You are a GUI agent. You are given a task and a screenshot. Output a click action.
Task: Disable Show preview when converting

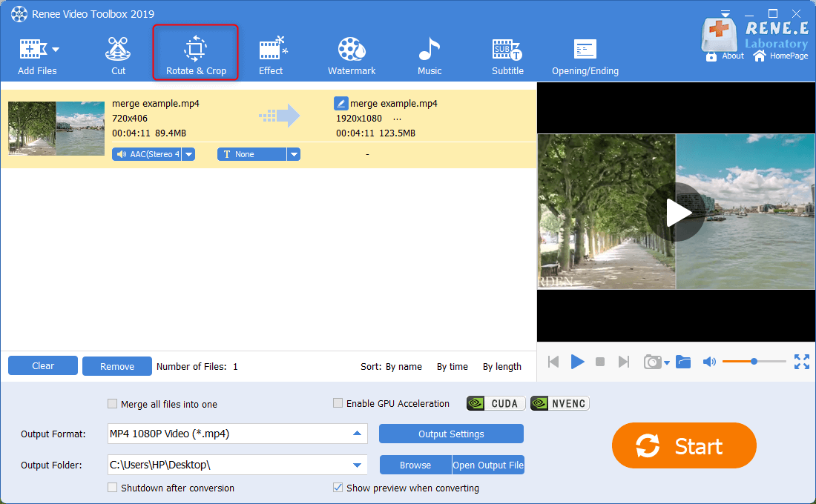338,488
